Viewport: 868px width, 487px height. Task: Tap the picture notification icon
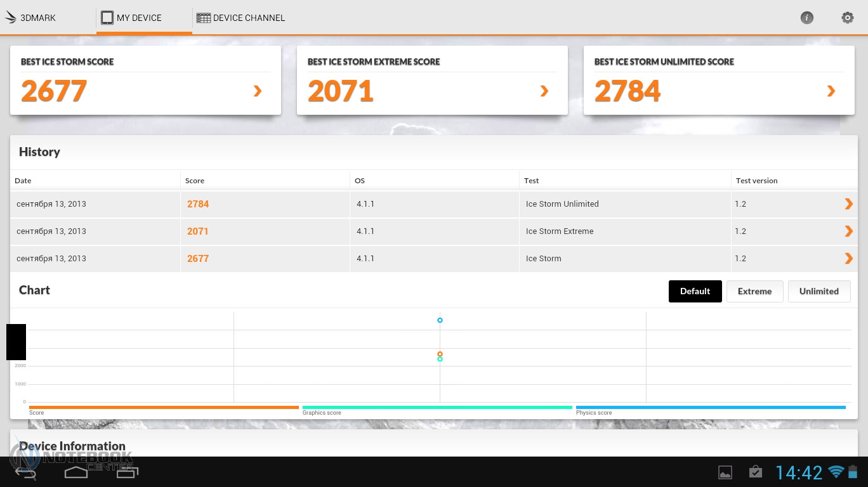725,472
